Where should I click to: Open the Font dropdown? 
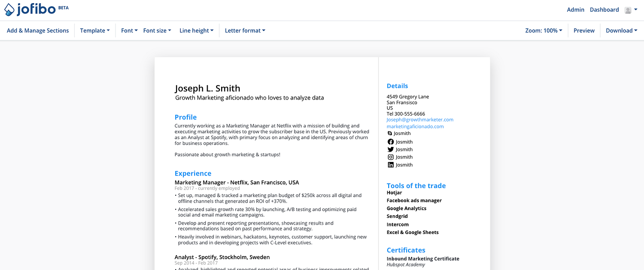click(x=129, y=31)
